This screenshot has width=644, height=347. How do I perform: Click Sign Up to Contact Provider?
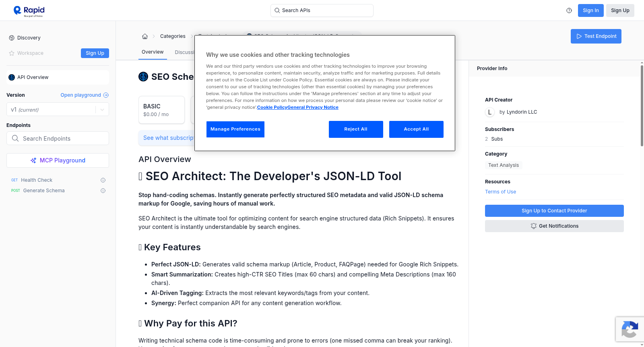pos(554,211)
